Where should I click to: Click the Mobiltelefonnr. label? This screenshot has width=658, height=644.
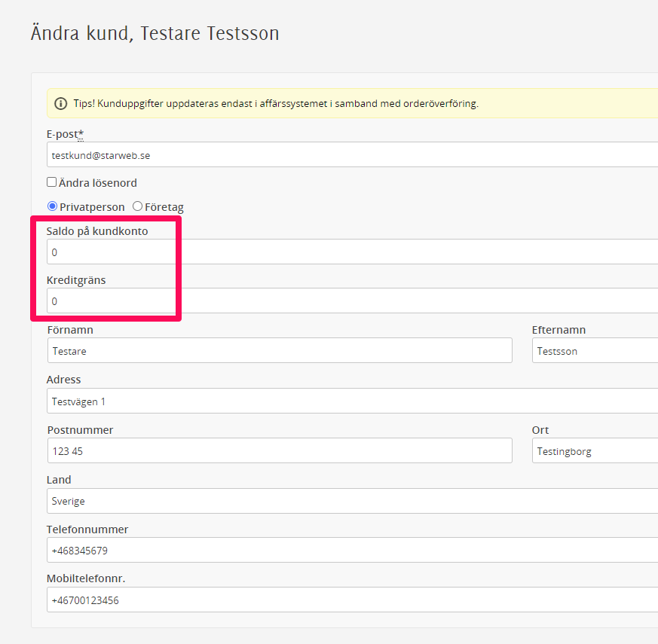pyautogui.click(x=86, y=578)
